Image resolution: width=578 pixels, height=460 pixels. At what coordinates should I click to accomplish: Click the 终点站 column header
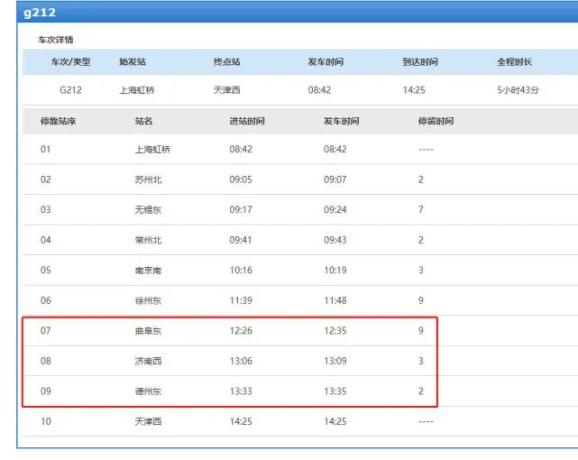(227, 62)
